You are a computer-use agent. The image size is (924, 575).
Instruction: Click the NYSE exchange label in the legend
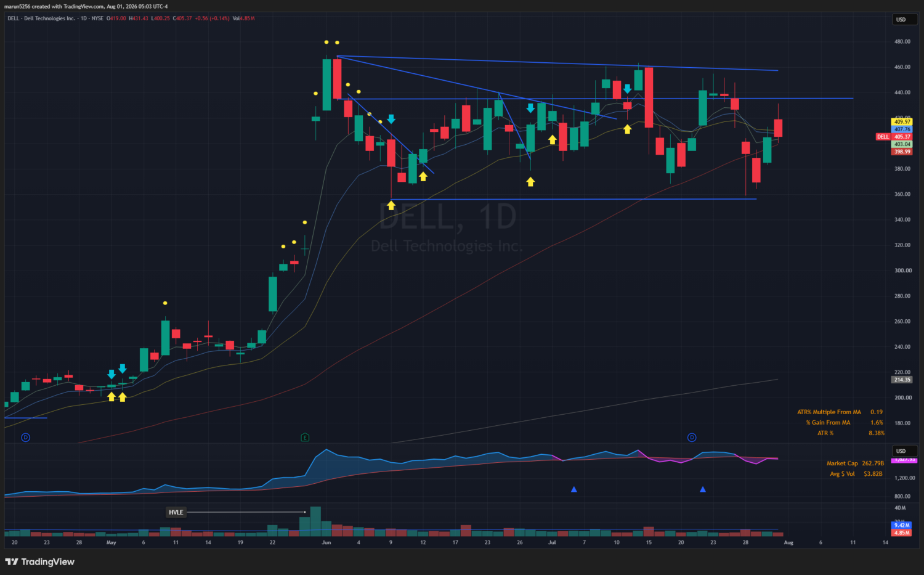97,18
